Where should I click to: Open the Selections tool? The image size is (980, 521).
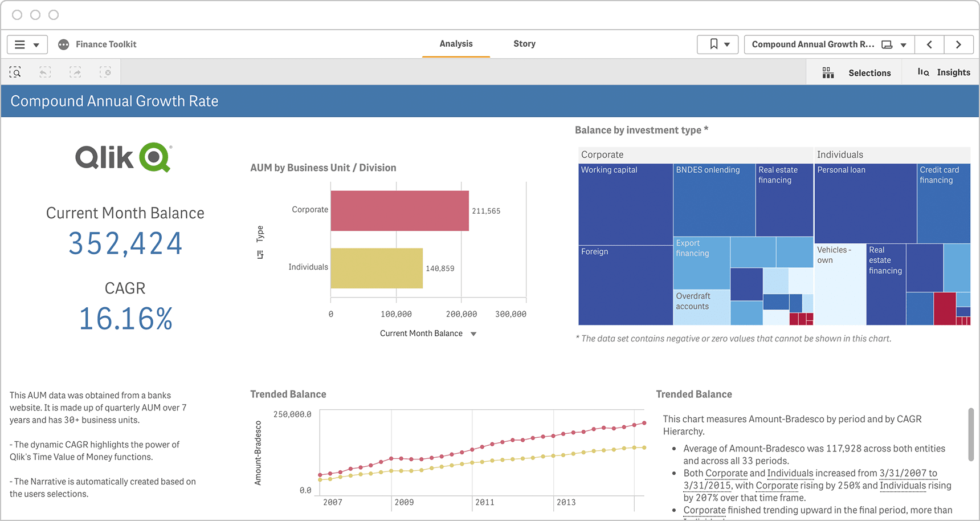tap(856, 73)
